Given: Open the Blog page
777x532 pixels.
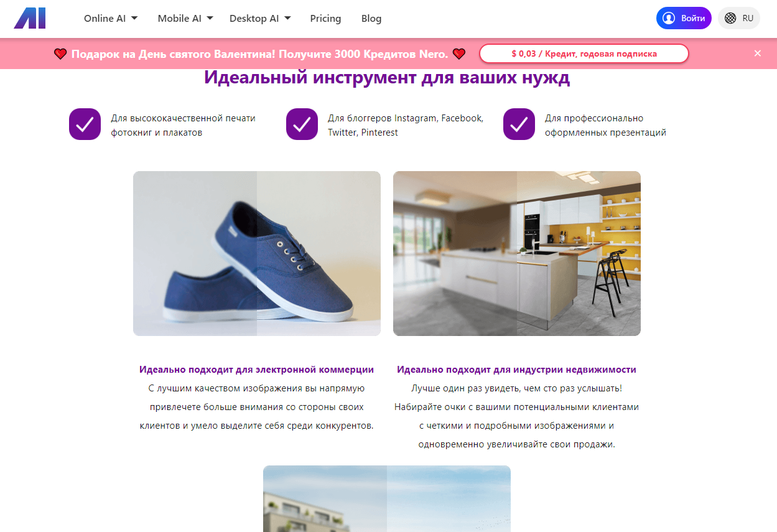Looking at the screenshot, I should [371, 18].
